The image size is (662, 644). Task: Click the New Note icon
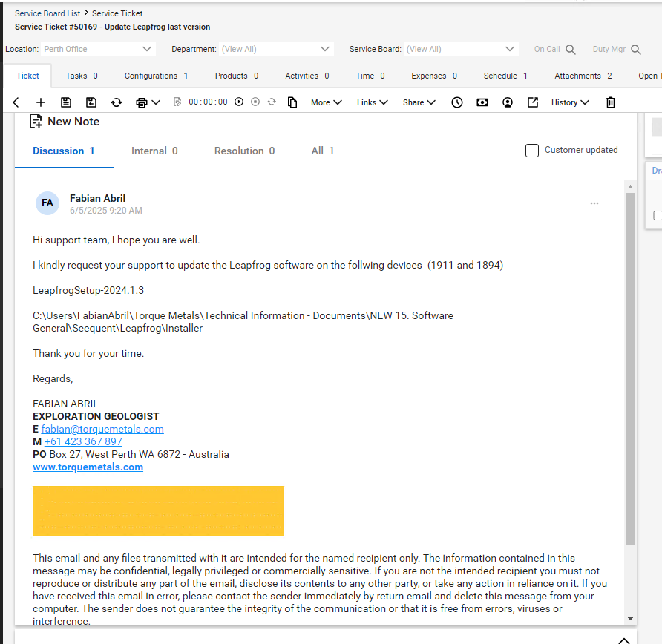coord(36,122)
